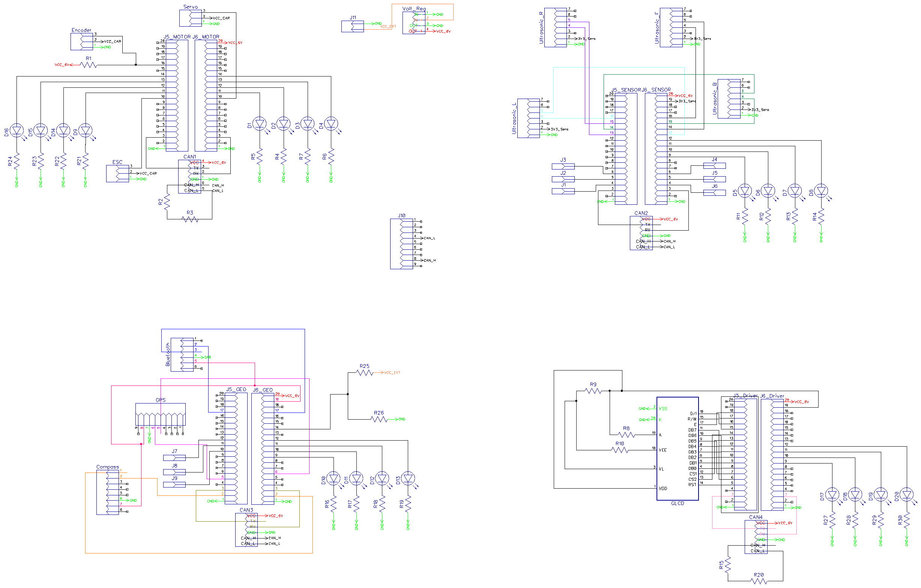The height and width of the screenshot is (588, 921).
Task: Select the Servo connector symbol
Action: pos(191,18)
